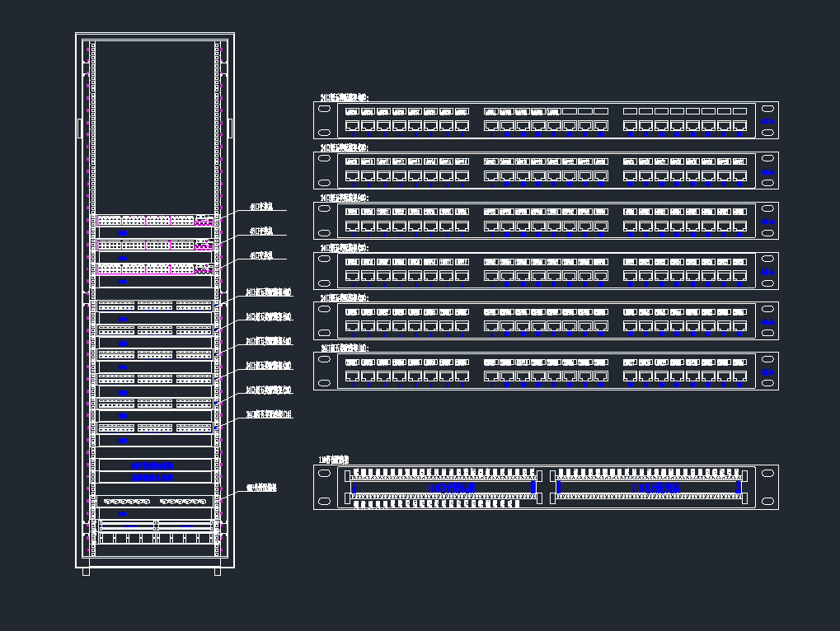Click the blue text in the left 110 block
840x631 pixels.
coord(451,488)
